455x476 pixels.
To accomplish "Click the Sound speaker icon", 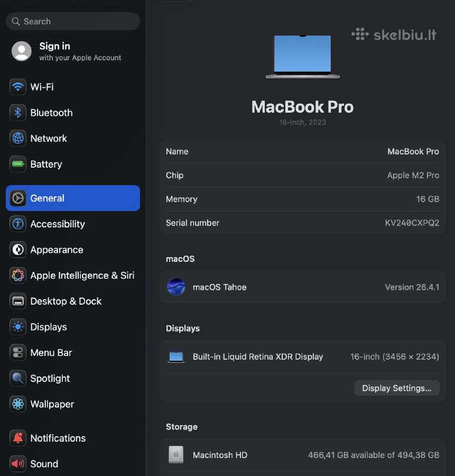I will pos(18,464).
